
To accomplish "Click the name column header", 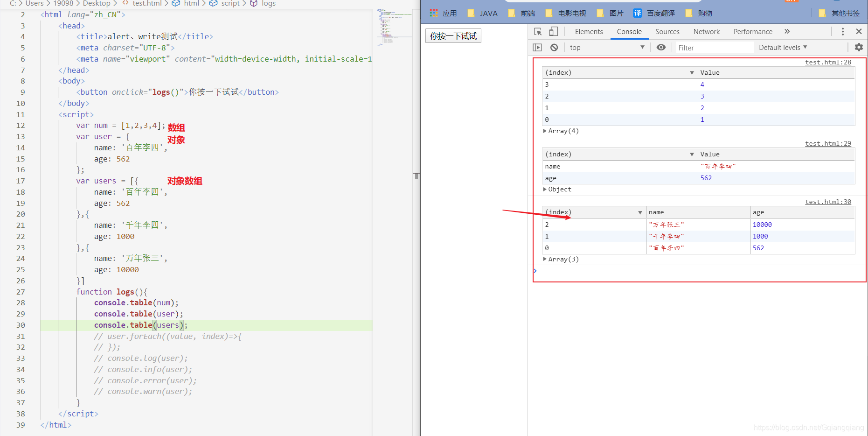I will (698, 212).
